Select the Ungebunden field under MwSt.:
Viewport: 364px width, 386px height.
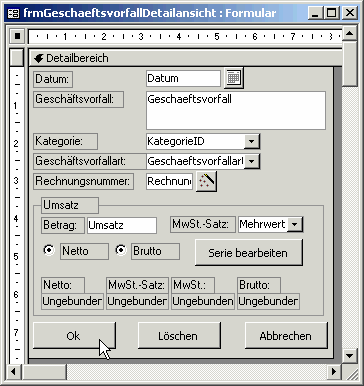[x=203, y=301]
